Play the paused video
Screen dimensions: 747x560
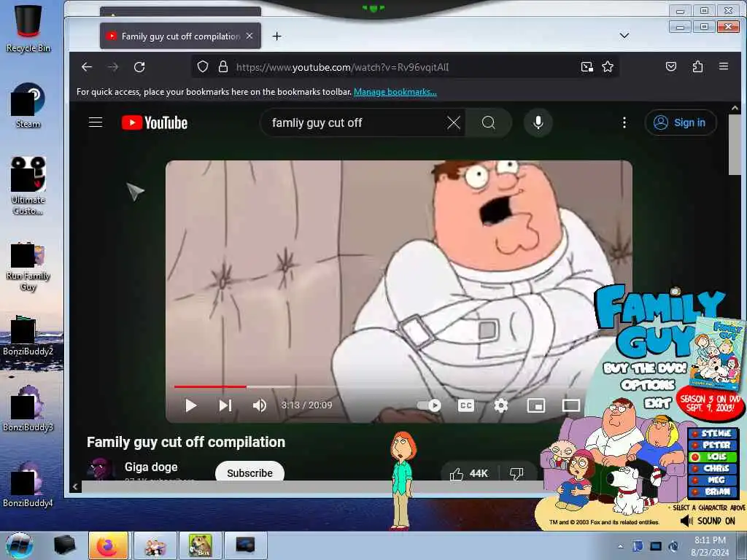pyautogui.click(x=190, y=405)
